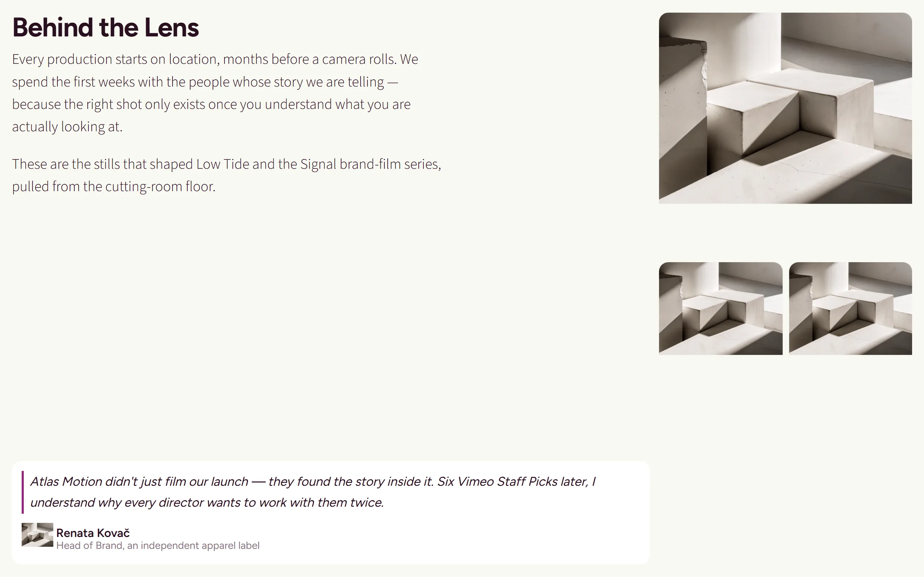Click "Signal brand-film series" in the paragraph
The width and height of the screenshot is (924, 577).
(370, 164)
